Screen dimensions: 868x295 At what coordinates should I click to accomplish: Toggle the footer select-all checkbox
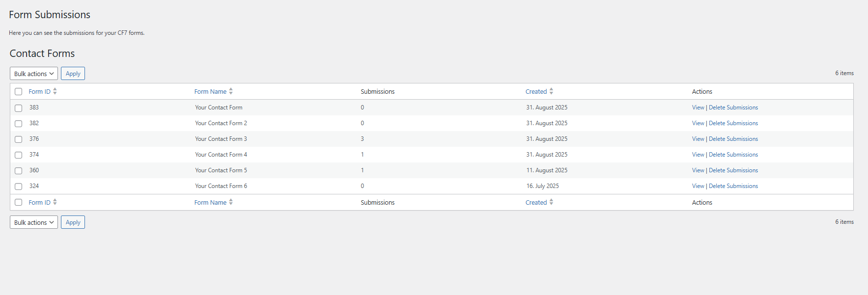(x=19, y=202)
